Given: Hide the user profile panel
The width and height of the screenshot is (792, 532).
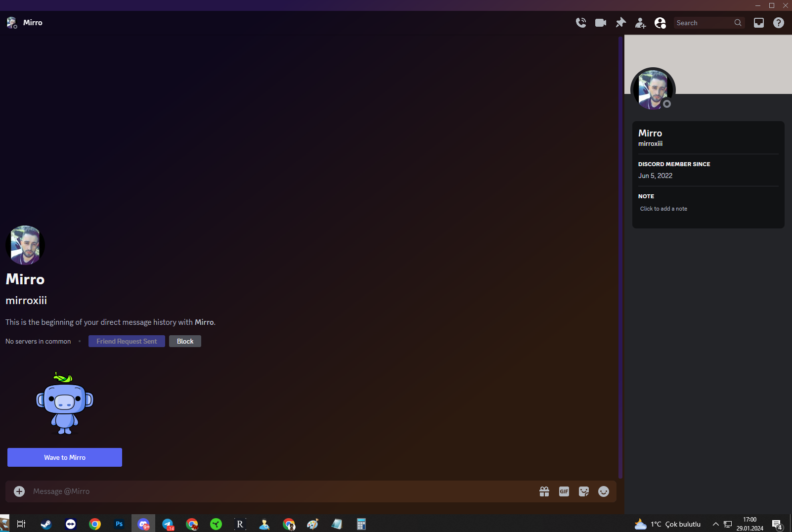Looking at the screenshot, I should [660, 23].
